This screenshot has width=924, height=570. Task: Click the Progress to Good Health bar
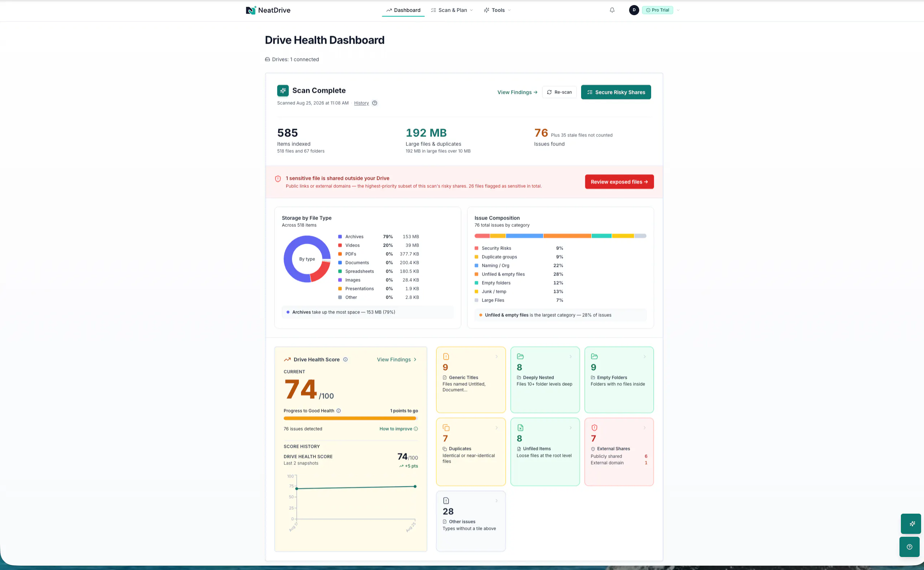click(x=351, y=418)
